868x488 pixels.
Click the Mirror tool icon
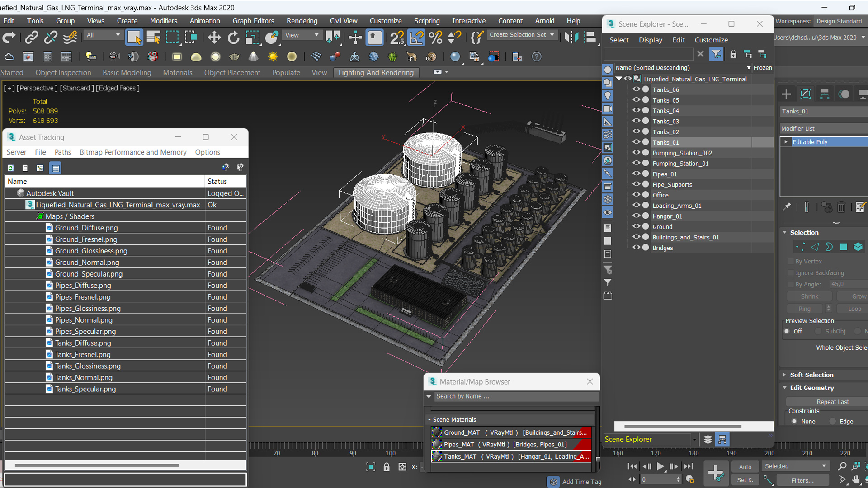(571, 38)
